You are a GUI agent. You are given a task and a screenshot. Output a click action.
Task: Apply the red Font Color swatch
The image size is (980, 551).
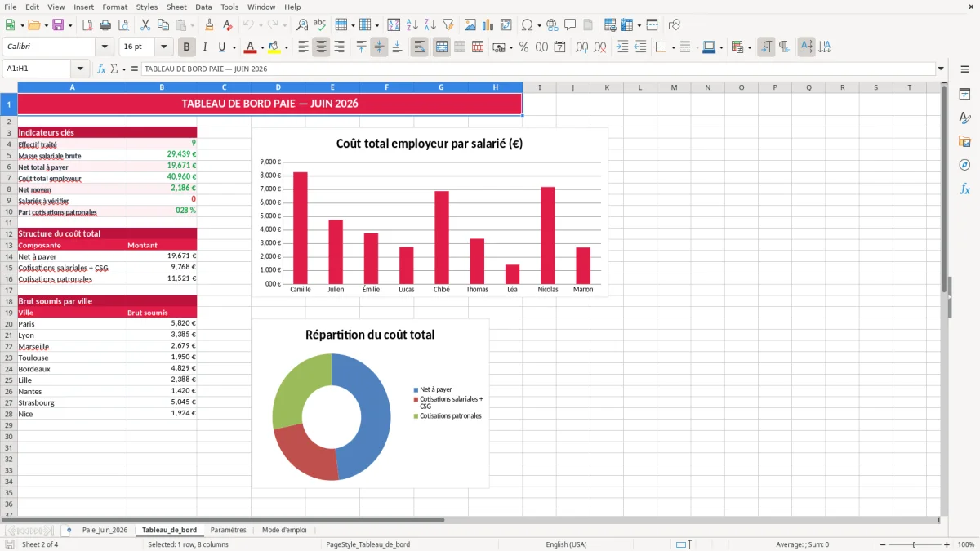(x=251, y=47)
